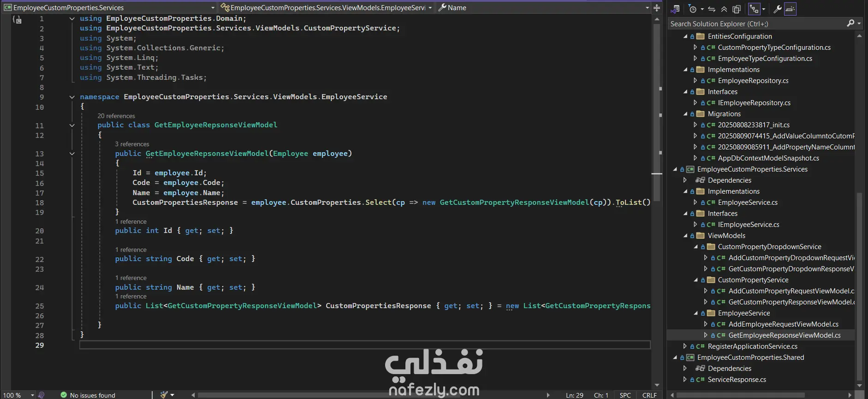868x399 pixels.
Task: Toggle Preview Selected Items button
Action: pyautogui.click(x=790, y=9)
